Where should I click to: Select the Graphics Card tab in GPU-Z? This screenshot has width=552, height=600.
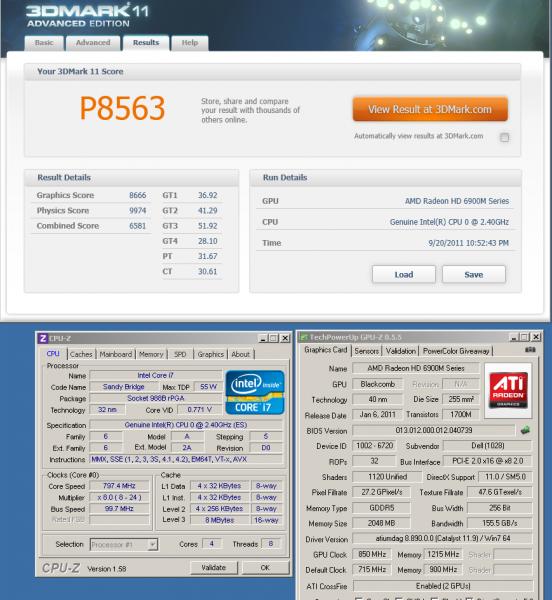[326, 350]
